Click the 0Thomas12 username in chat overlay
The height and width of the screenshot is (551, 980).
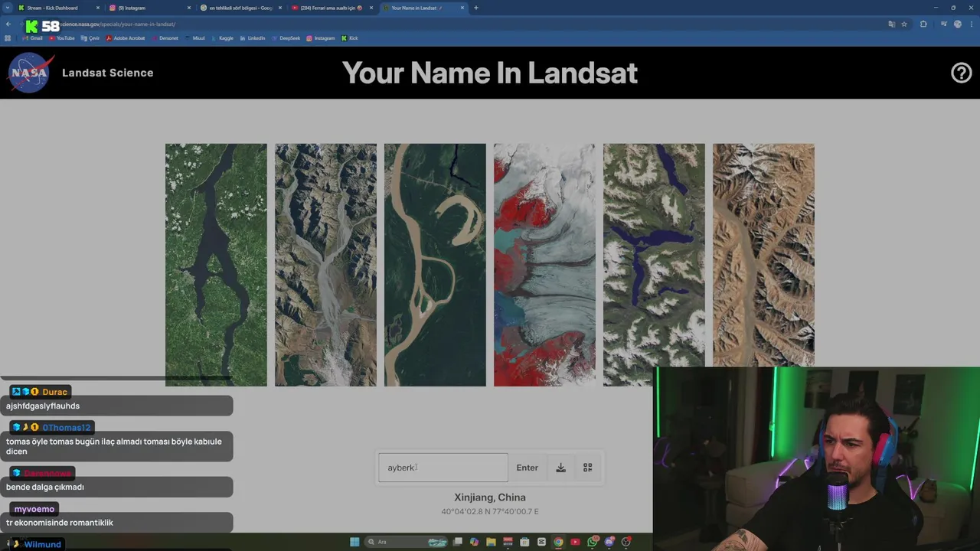point(67,427)
